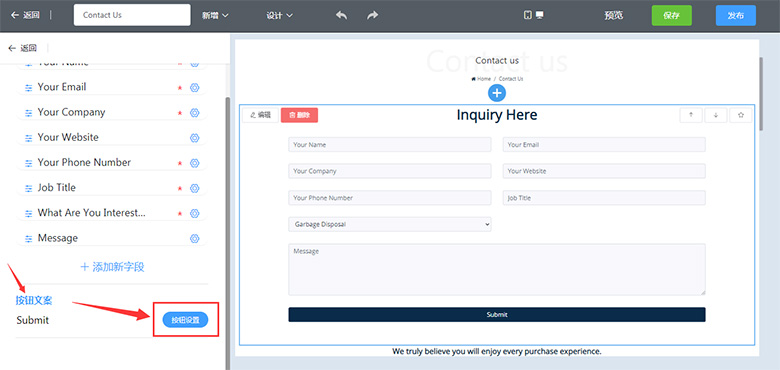Image resolution: width=780 pixels, height=370 pixels.
Task: Click the Contact Us breadcrumb text
Action: click(x=511, y=79)
